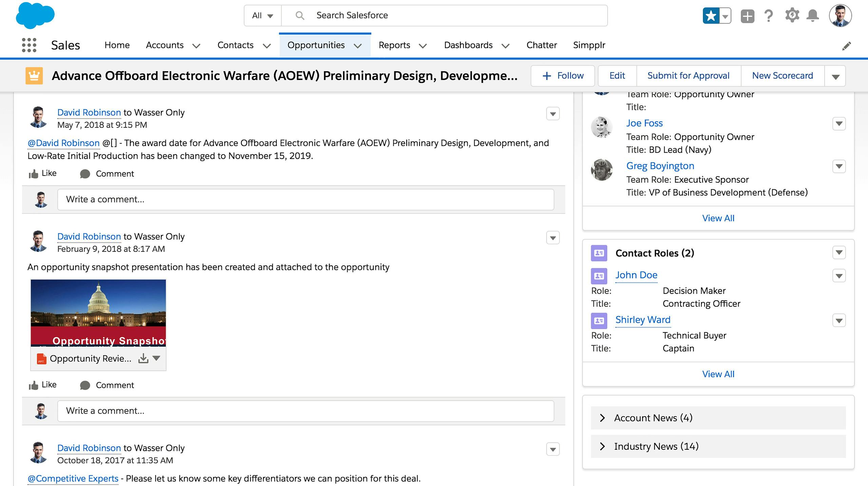
Task: Open the Opportunity Snapshot presentation thumbnail
Action: pos(98,313)
